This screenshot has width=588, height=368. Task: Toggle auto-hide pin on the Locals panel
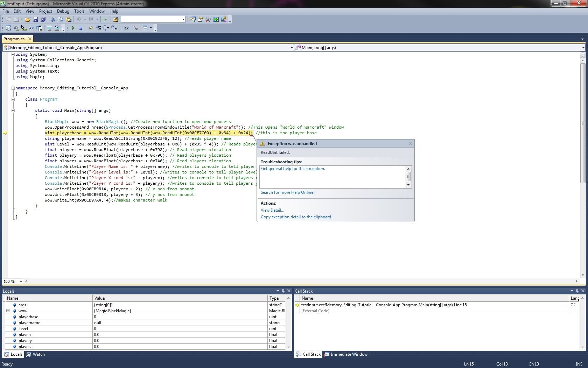tap(283, 291)
